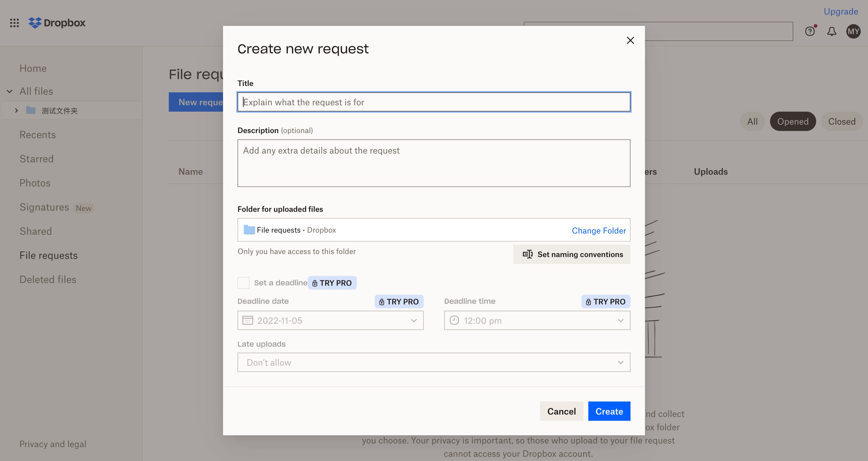Click the Create button
Image resolution: width=868 pixels, height=461 pixels.
tap(609, 411)
